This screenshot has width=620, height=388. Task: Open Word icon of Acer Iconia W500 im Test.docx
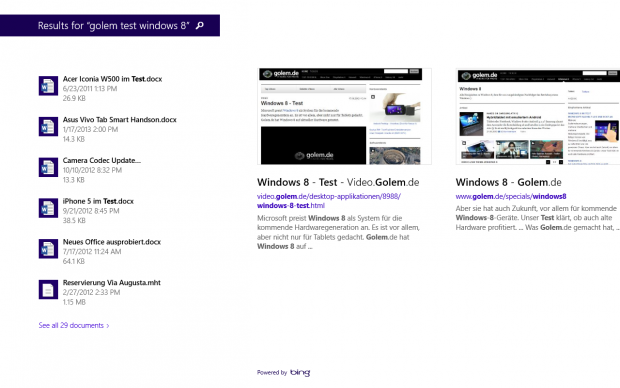pos(48,86)
